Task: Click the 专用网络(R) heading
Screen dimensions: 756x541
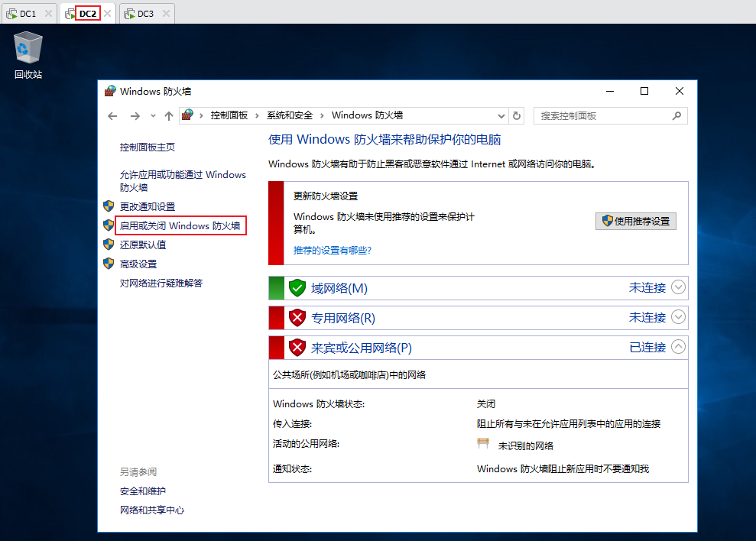Action: pyautogui.click(x=342, y=318)
